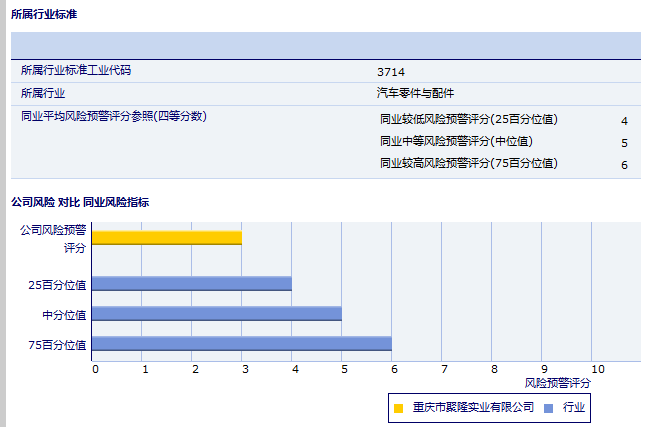Screen dimensions: 650x427
Task: Click the 行业 legend text
Action: (574, 408)
